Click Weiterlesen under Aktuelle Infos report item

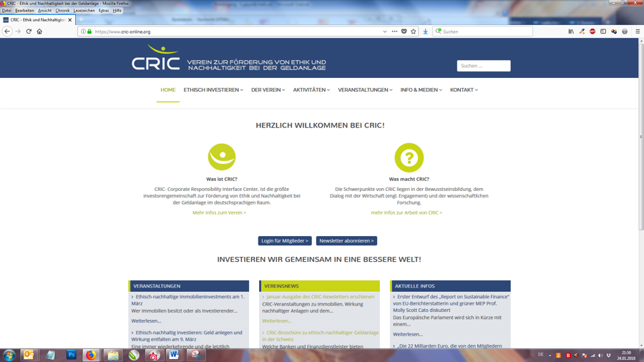tap(408, 335)
